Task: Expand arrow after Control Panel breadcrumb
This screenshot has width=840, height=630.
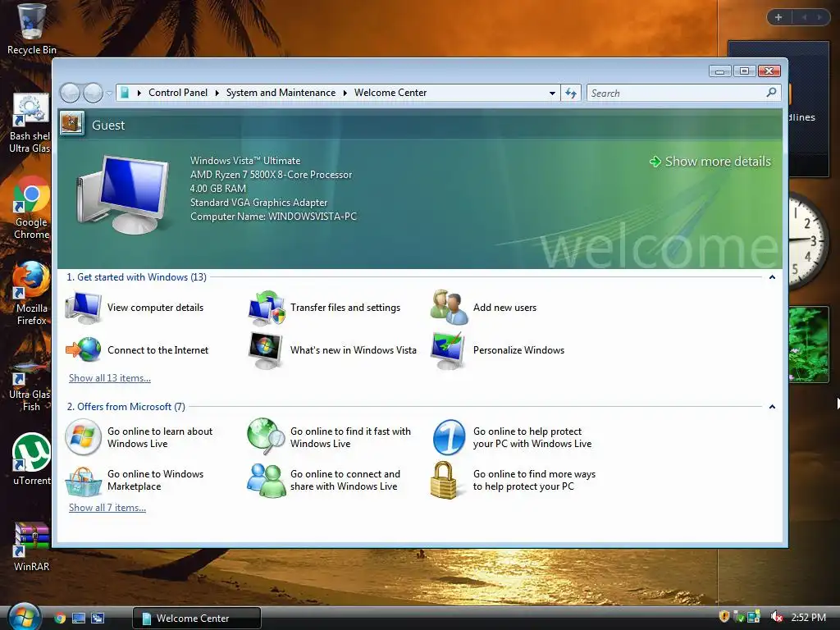Action: (x=217, y=93)
